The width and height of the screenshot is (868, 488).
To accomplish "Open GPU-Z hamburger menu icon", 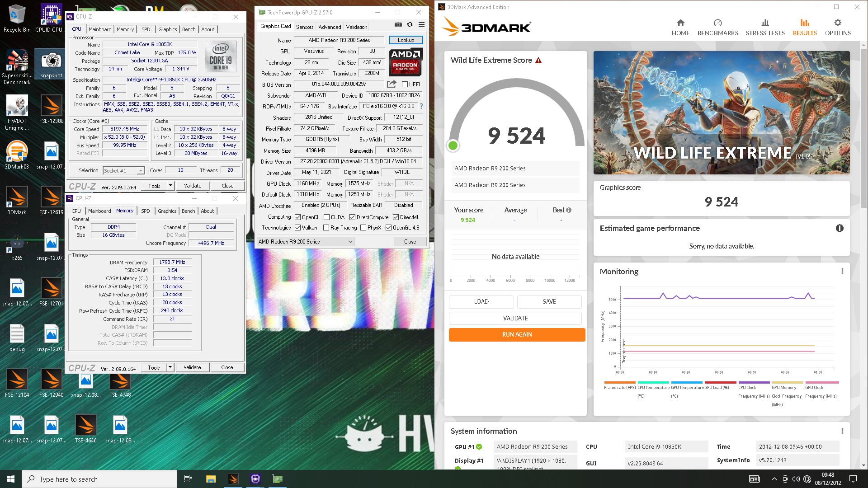I will [x=421, y=25].
